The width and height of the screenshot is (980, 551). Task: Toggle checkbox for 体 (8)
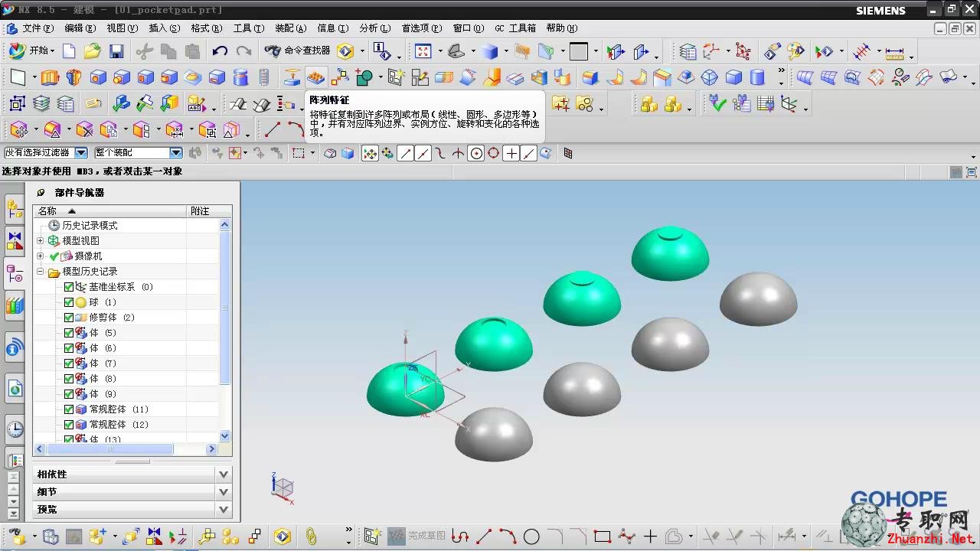click(x=69, y=379)
